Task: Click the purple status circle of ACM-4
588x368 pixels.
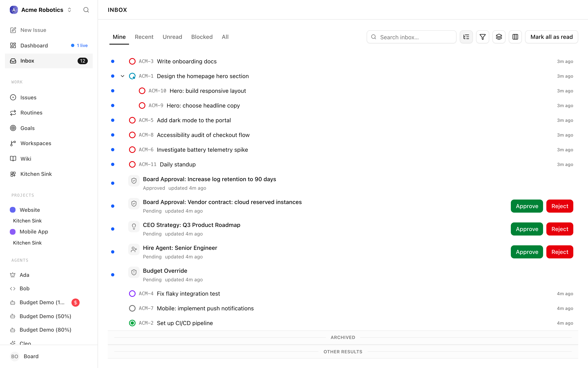Action: tap(132, 294)
